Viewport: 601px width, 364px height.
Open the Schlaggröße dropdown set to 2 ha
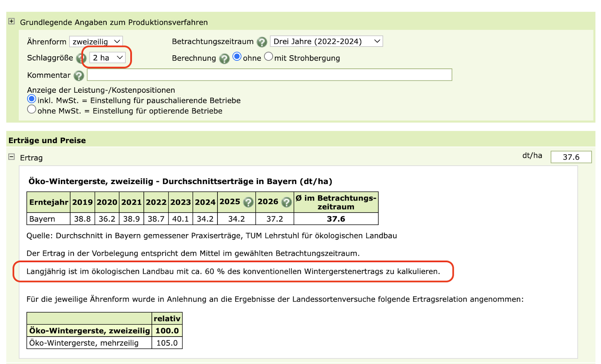pos(107,57)
